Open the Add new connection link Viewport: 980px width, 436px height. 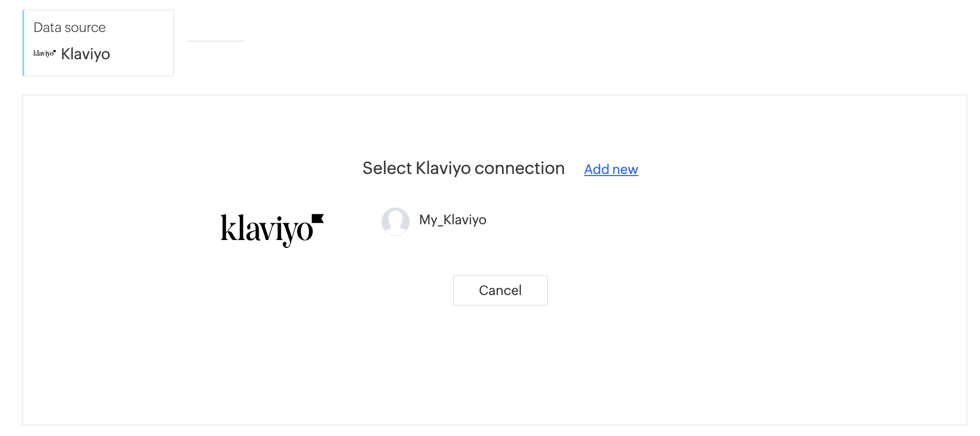tap(611, 169)
